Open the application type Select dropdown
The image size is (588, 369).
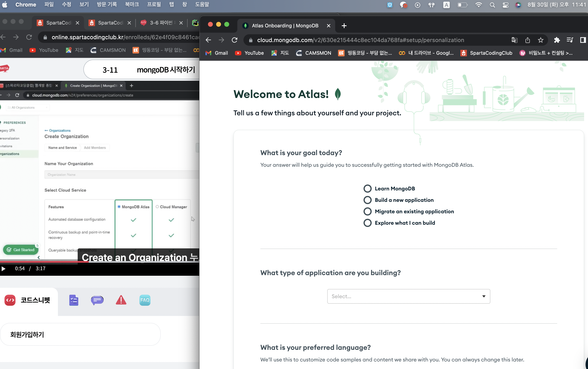(409, 296)
